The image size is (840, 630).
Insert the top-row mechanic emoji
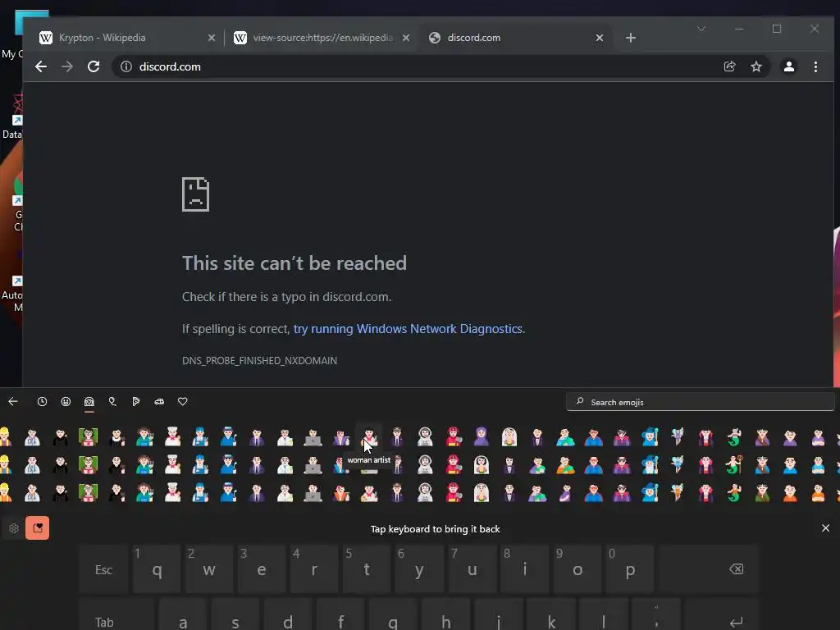point(200,436)
